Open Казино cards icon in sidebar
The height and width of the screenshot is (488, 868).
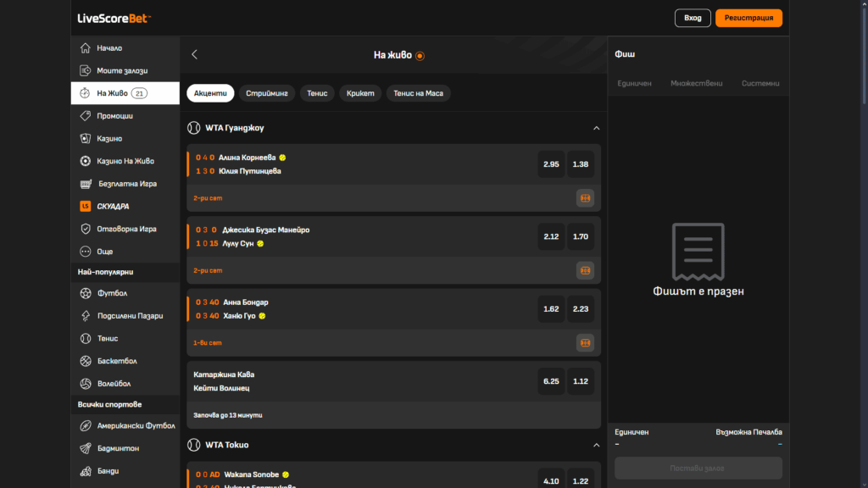point(86,139)
